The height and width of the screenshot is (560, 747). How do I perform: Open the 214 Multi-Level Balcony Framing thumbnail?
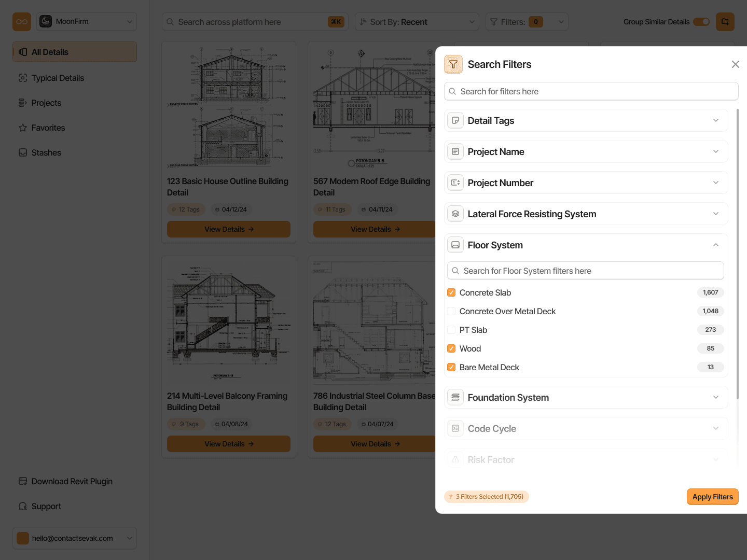coord(229,321)
